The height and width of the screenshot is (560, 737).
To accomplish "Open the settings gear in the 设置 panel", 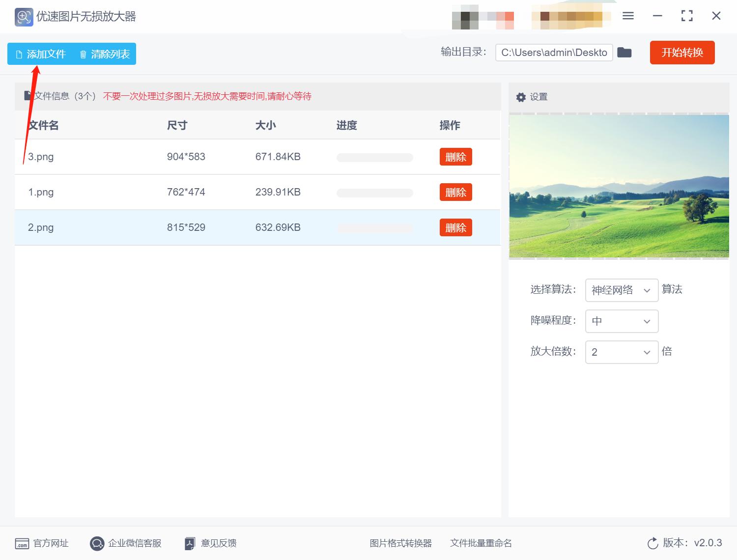I will [521, 97].
